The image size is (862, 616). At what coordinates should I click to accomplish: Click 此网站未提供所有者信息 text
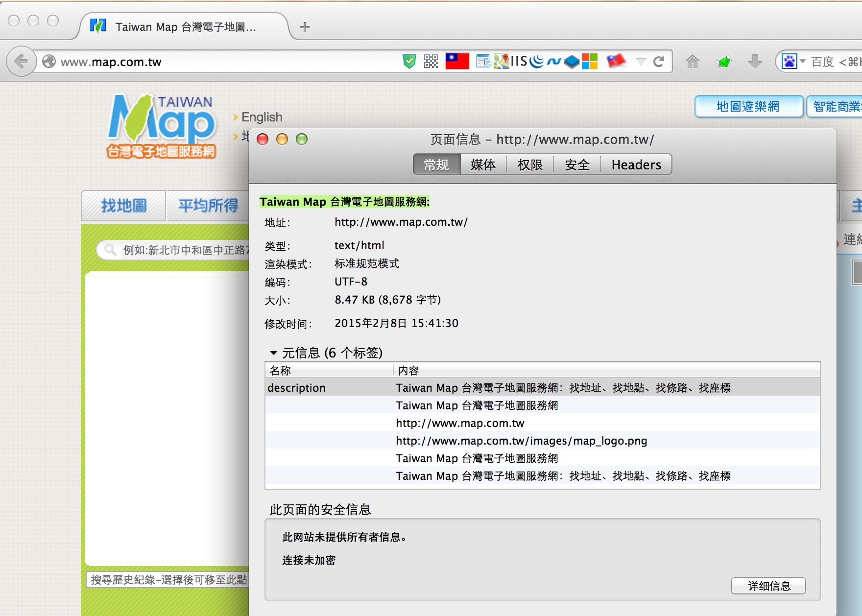point(344,537)
